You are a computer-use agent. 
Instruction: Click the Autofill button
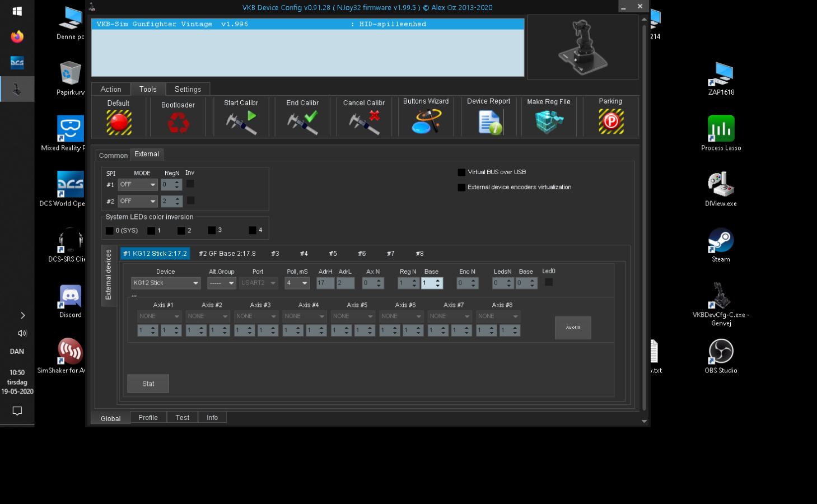tap(573, 328)
